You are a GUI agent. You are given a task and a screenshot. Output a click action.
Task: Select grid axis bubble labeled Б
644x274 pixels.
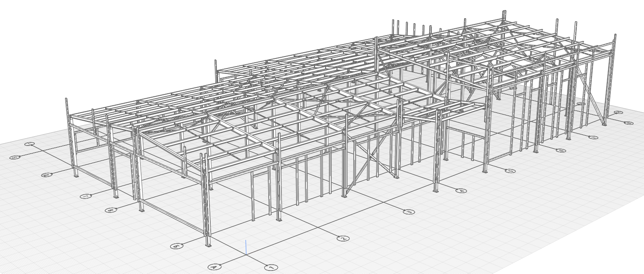coord(176,246)
